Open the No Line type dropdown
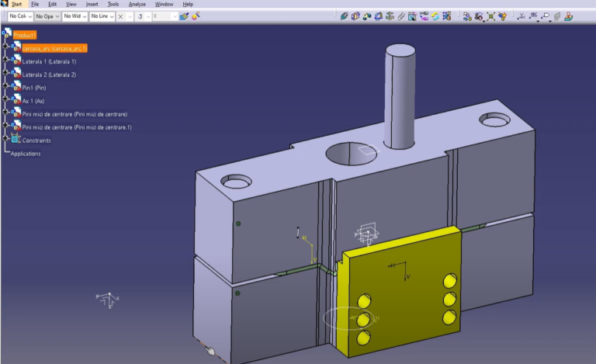 (111, 16)
